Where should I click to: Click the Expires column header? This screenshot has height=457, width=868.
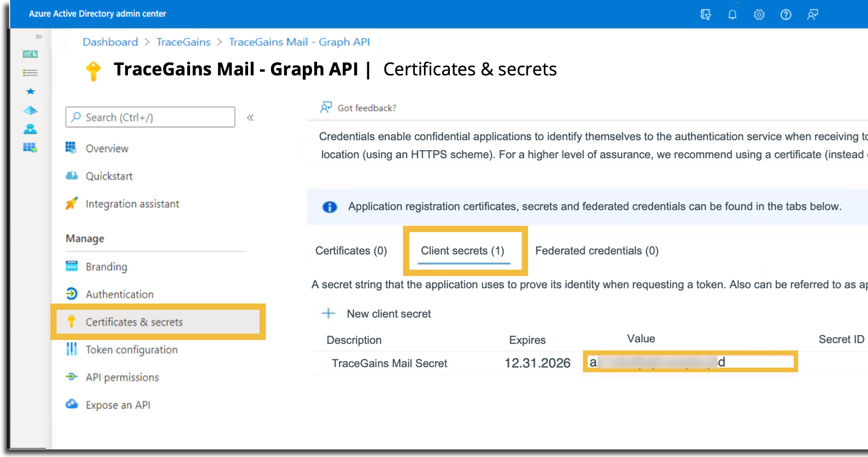[527, 340]
